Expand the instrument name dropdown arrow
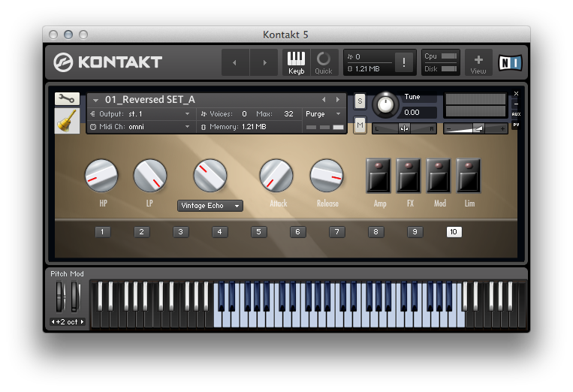The height and width of the screenshot is (392, 573). 95,100
